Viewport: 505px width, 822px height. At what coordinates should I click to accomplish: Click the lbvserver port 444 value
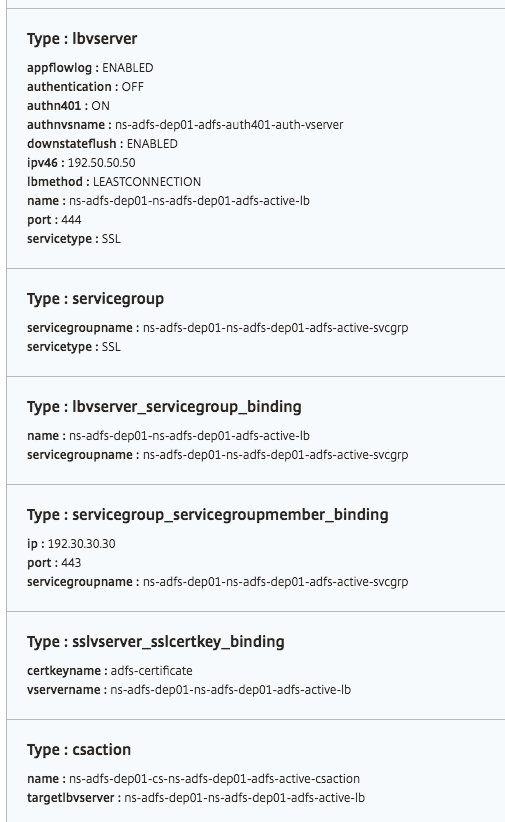(x=71, y=220)
